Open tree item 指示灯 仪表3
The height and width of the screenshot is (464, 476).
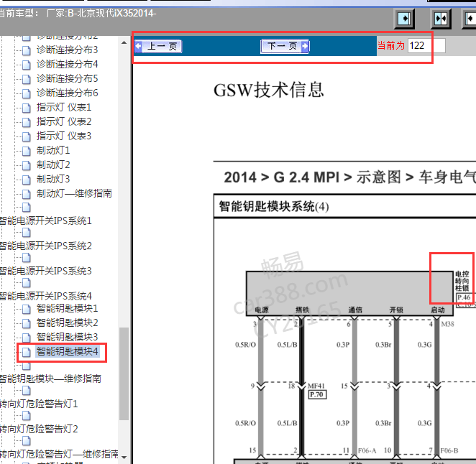(64, 136)
